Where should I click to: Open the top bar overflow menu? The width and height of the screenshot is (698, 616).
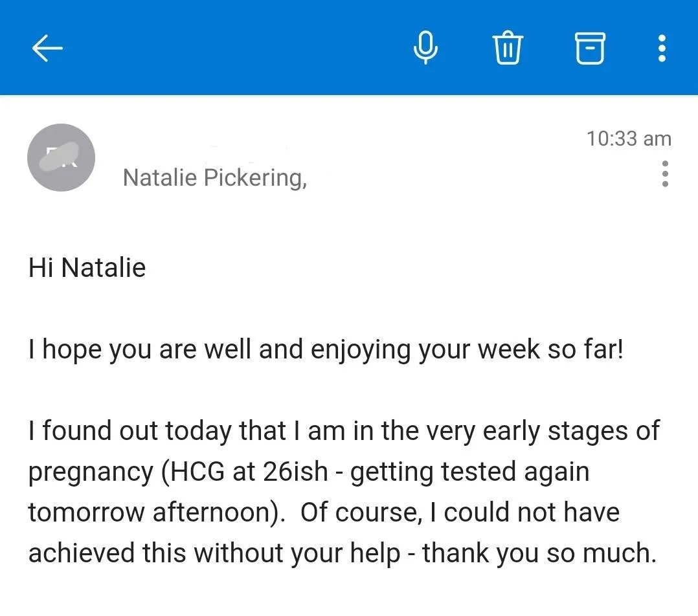click(x=662, y=48)
